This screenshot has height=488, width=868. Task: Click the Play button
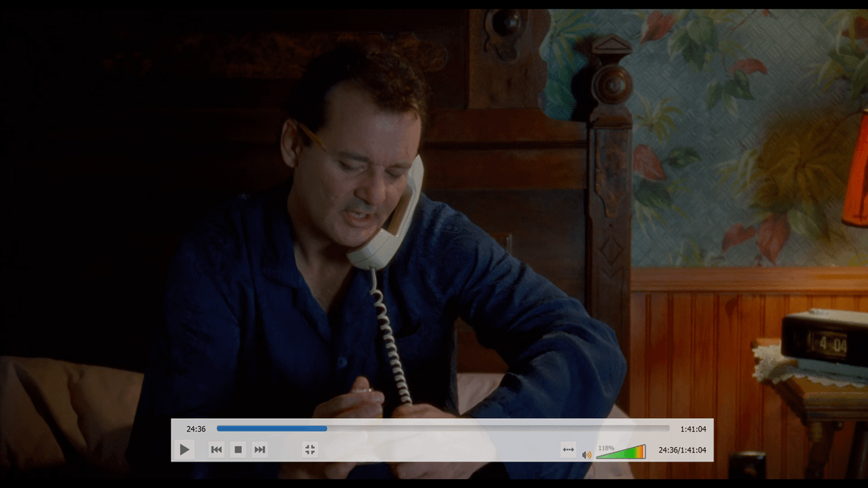184,449
